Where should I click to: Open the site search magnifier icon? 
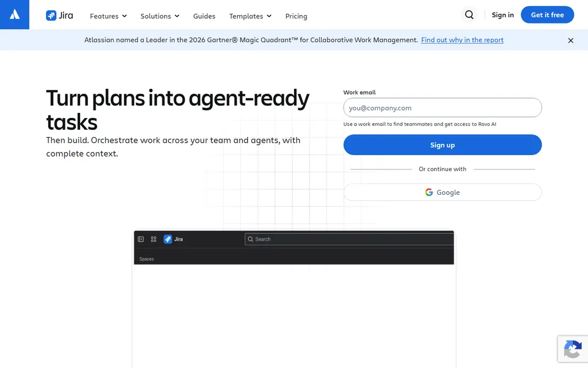click(x=469, y=14)
